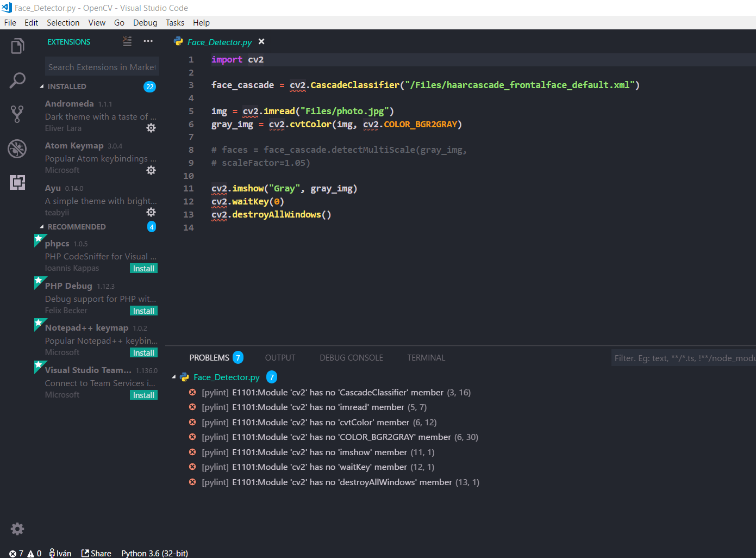756x558 pixels.
Task: Switch to the DEBUG CONSOLE tab
Action: coord(351,357)
